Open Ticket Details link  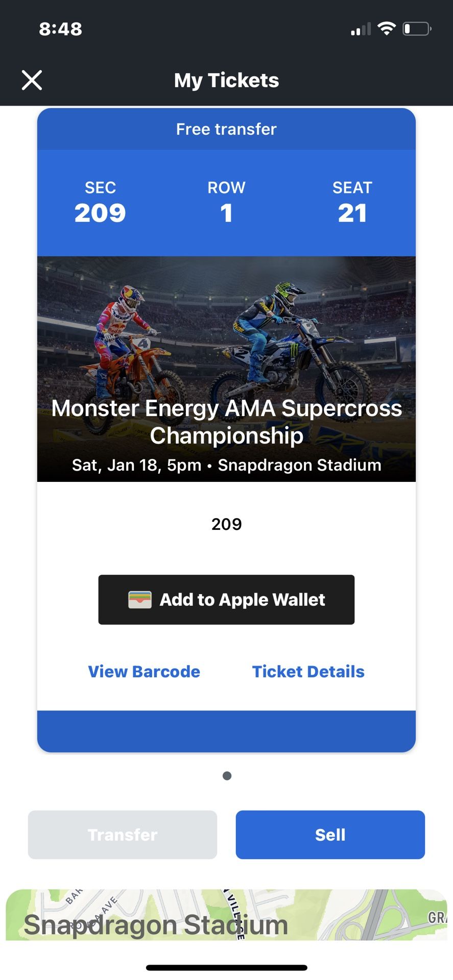[308, 672]
